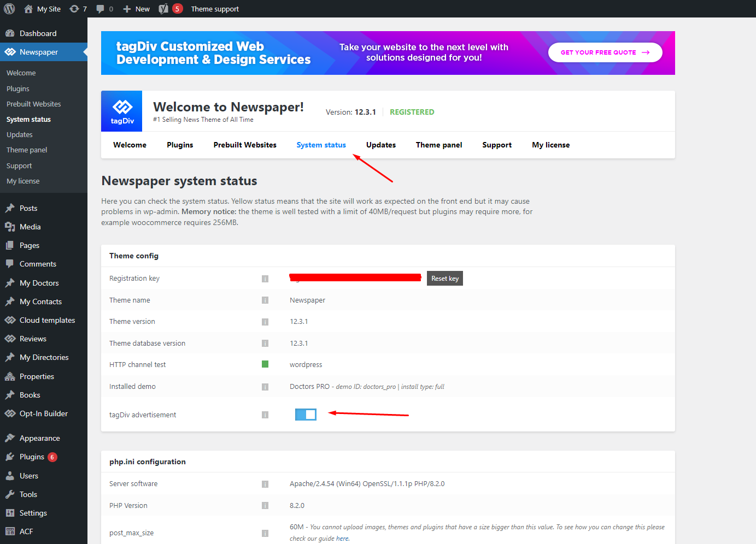This screenshot has width=756, height=544.
Task: Open Plugins with 6 updates in sidebar
Action: tap(44, 457)
